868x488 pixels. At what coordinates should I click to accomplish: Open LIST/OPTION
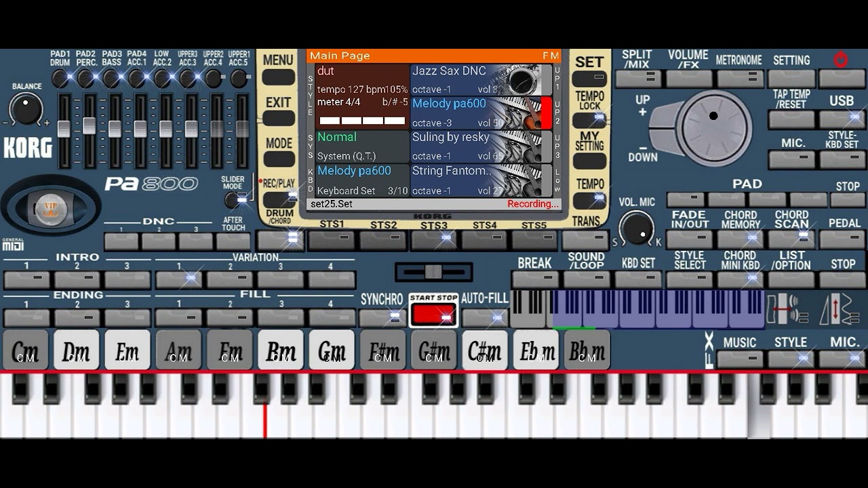(x=791, y=279)
